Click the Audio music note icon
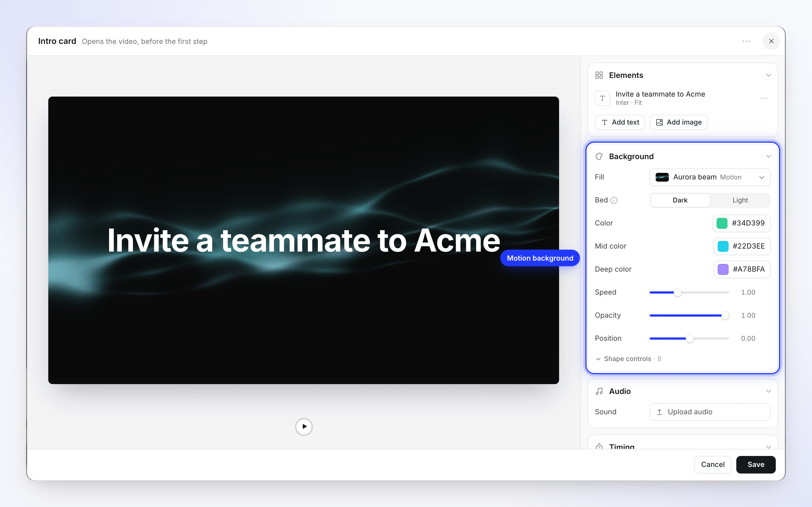Screen dimensions: 812x507 599,391
